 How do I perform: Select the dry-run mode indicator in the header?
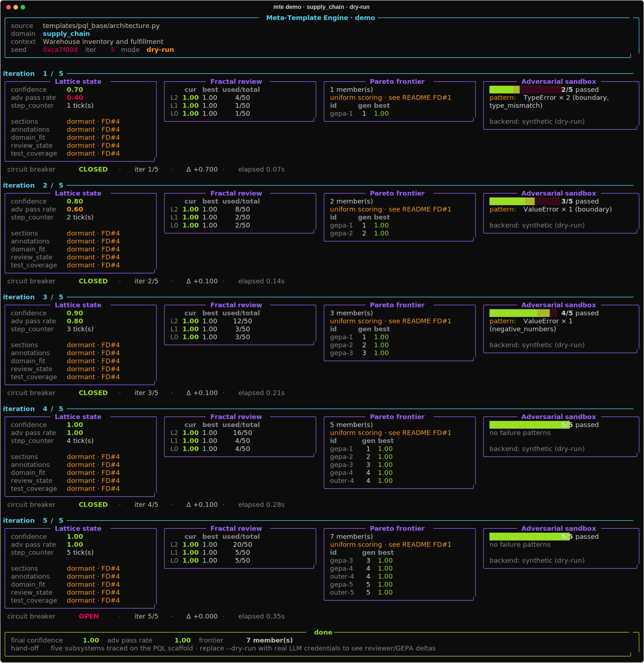[160, 50]
